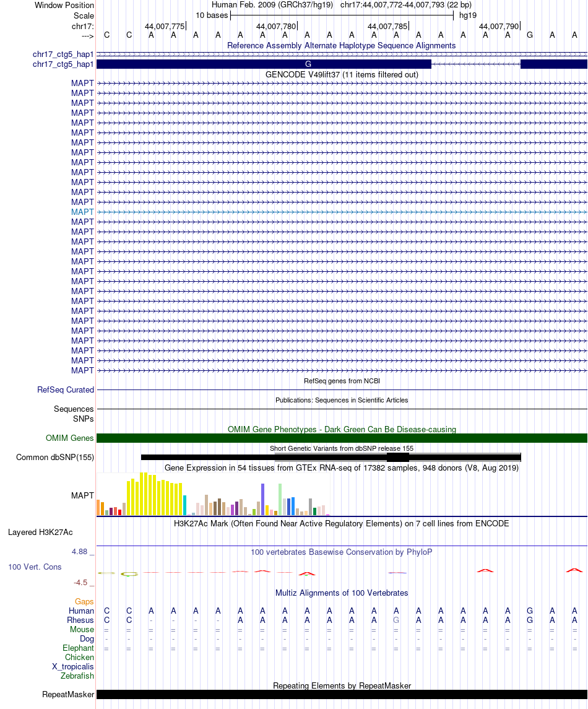
Task: Click the Human Feb. 2009 (GRCh37/hg19) title
Action: 272,5
